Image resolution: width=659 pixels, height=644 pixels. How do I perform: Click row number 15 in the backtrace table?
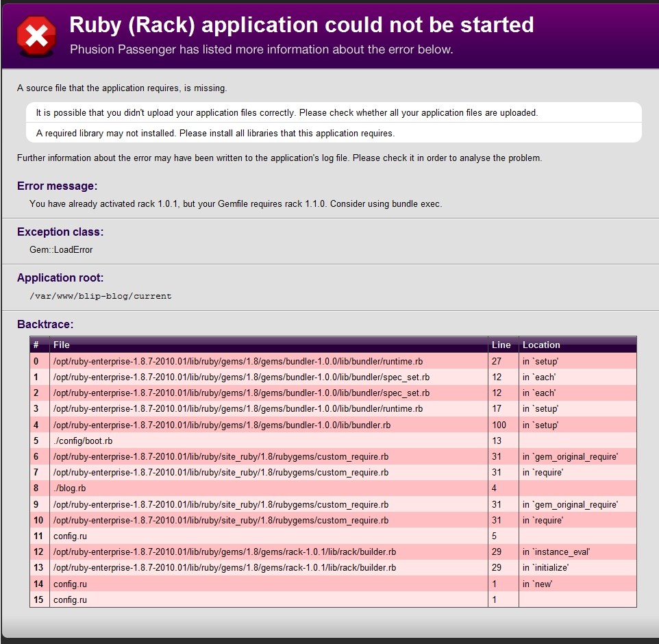pyautogui.click(x=38, y=599)
